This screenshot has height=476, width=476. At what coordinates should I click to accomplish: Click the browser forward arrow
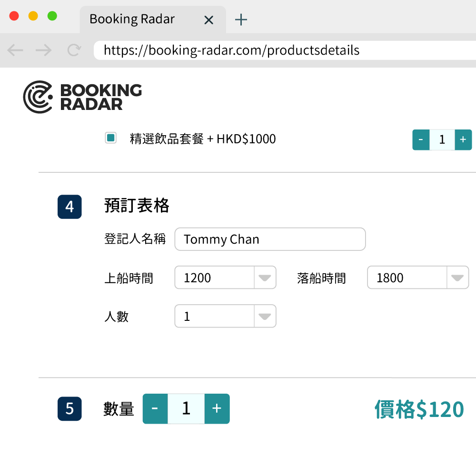pyautogui.click(x=43, y=50)
